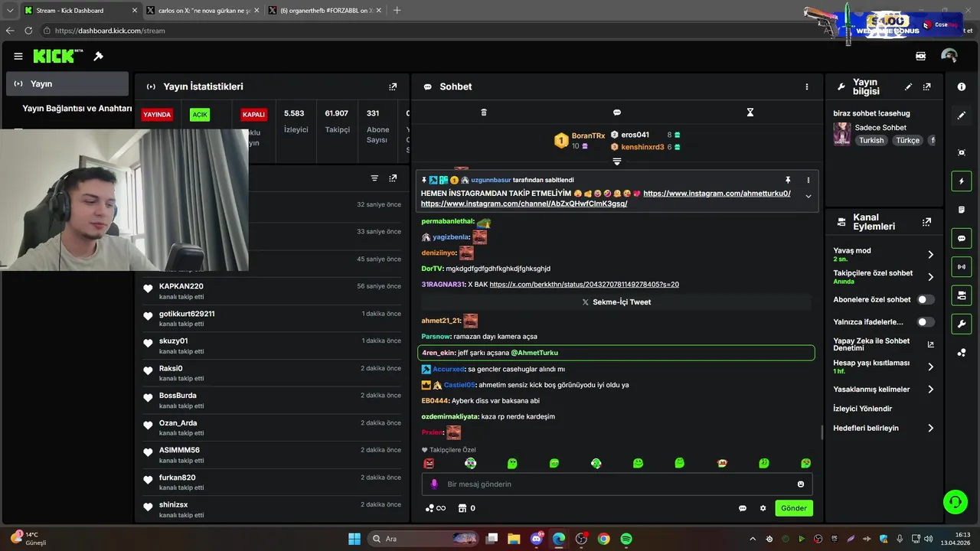Pop out the Yayın İstatistikleri panel
980x551 pixels.
[393, 86]
